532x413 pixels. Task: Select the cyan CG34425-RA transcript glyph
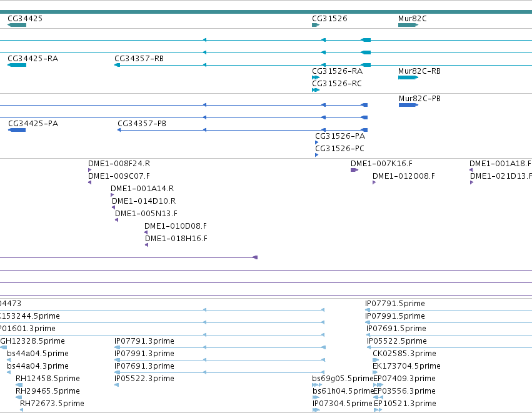[17, 65]
